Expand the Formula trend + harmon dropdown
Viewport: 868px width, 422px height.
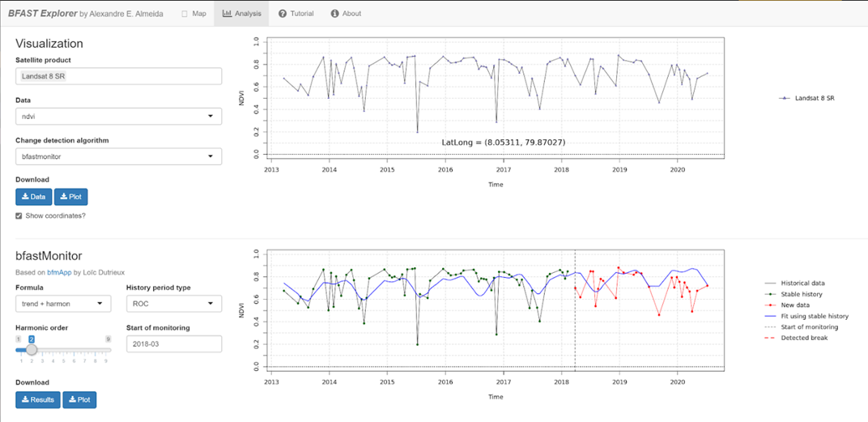coord(63,304)
